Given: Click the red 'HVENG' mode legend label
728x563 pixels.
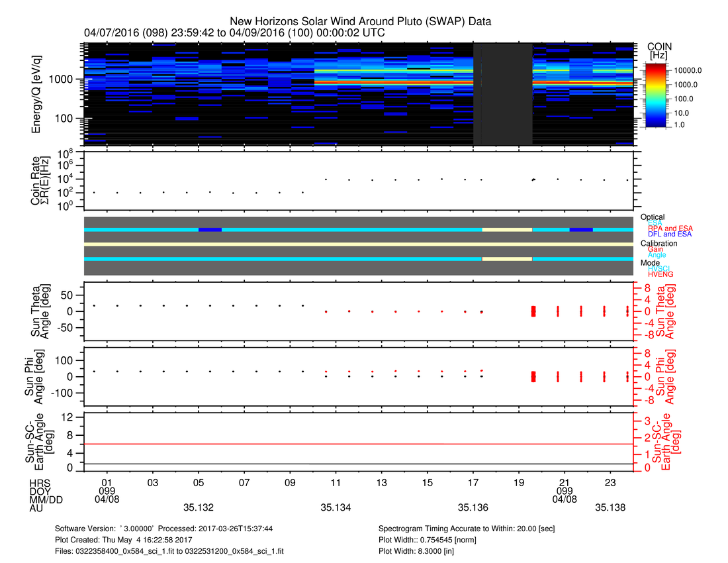Looking at the screenshot, I should [x=662, y=274].
